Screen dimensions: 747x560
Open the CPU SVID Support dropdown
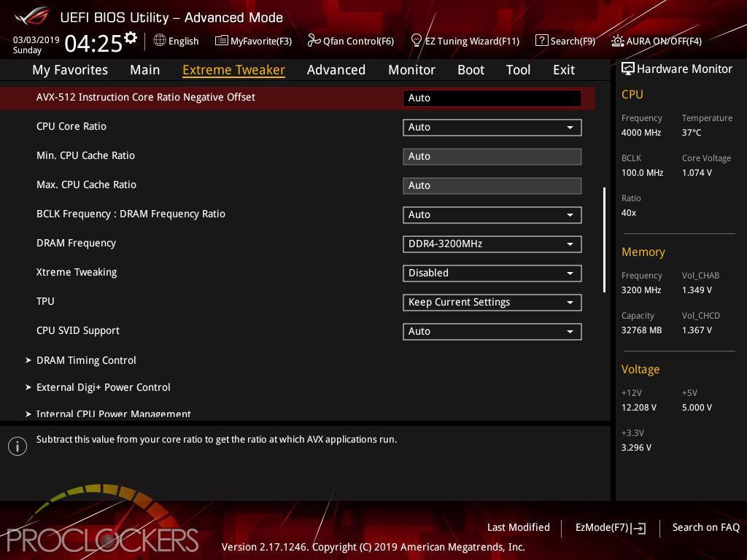[492, 332]
